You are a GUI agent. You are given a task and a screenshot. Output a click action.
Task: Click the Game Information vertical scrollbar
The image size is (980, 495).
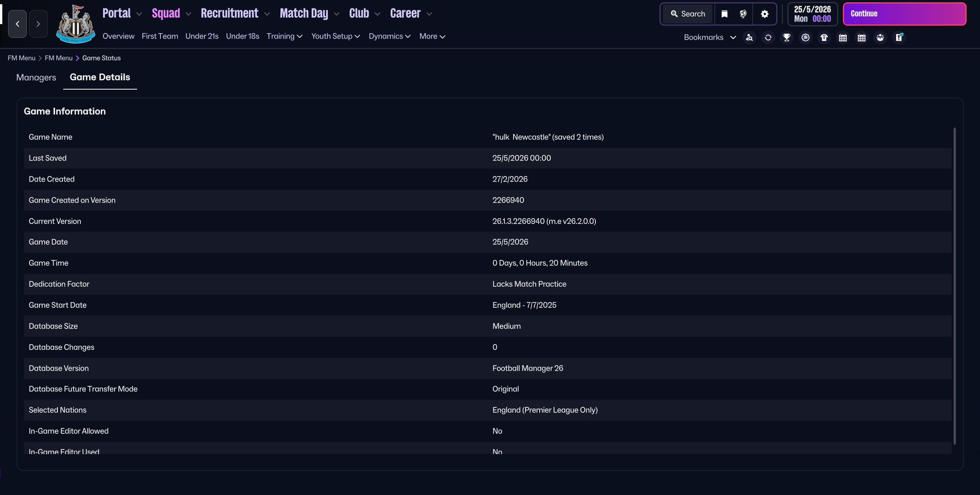(x=954, y=286)
